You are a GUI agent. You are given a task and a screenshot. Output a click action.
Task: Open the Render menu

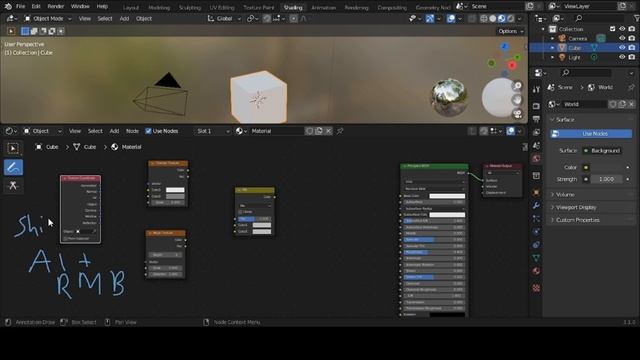56,7
